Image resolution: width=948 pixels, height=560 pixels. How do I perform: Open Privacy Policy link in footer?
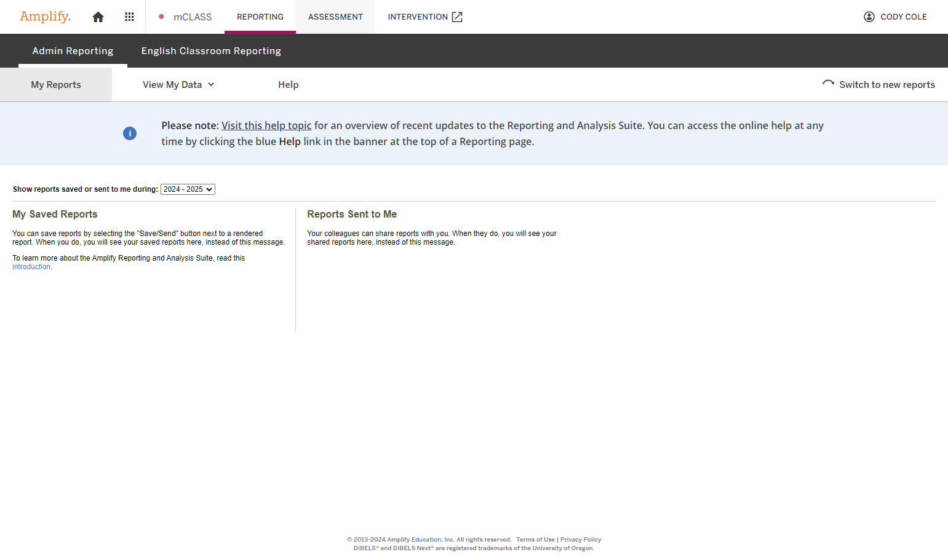(581, 540)
